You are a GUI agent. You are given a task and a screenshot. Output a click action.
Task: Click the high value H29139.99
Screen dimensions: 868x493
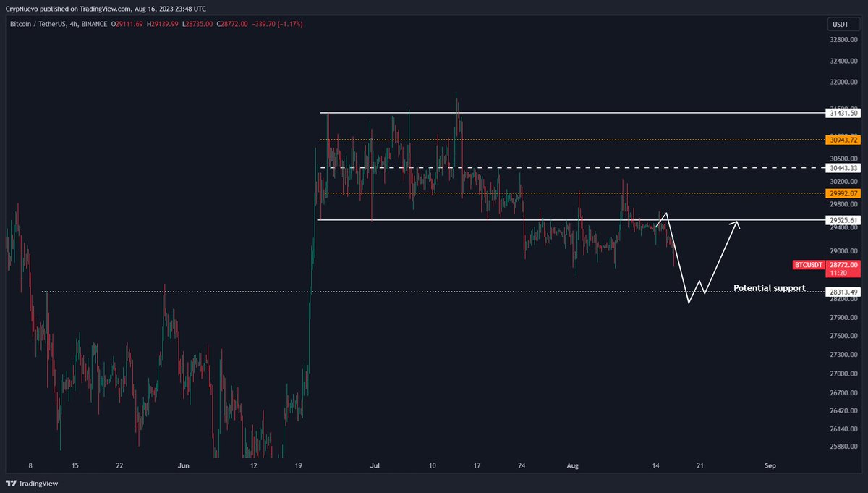point(162,24)
